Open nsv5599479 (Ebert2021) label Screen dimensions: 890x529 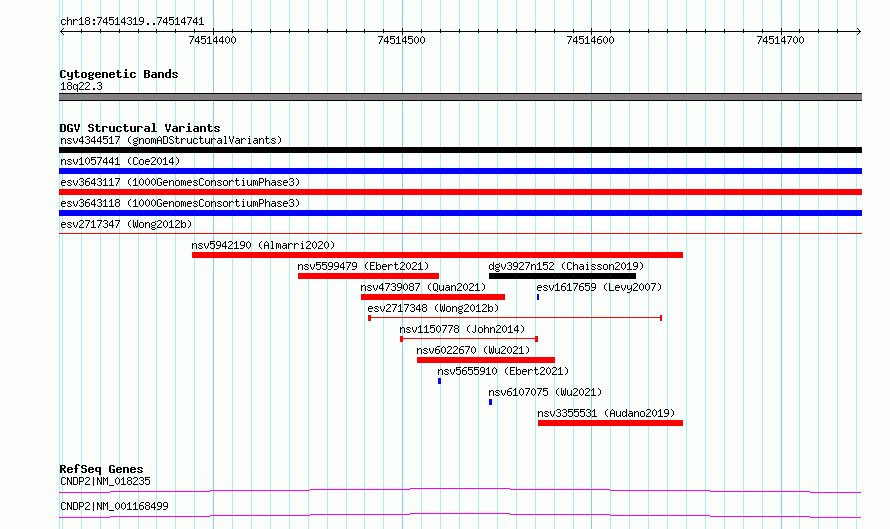(x=363, y=266)
